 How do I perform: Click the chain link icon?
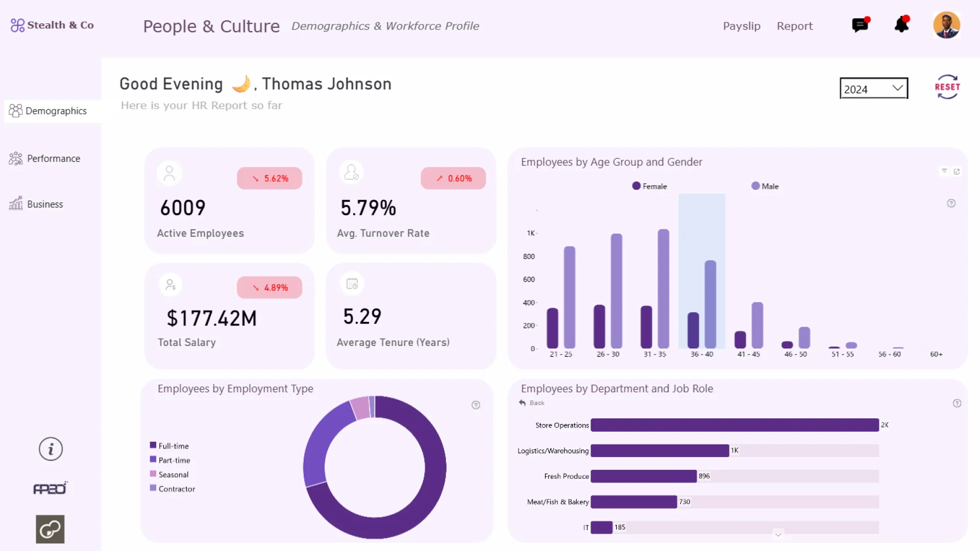tap(50, 529)
